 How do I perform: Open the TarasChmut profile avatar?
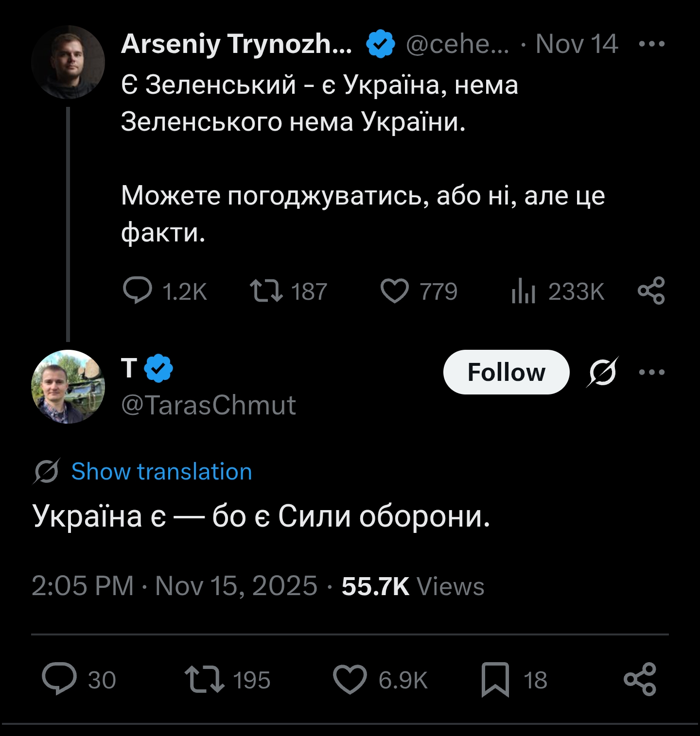tap(68, 387)
